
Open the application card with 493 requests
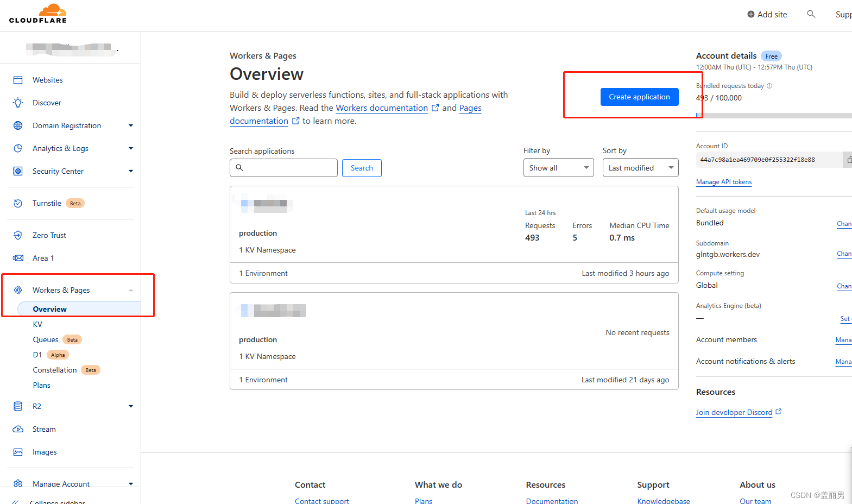pos(454,235)
